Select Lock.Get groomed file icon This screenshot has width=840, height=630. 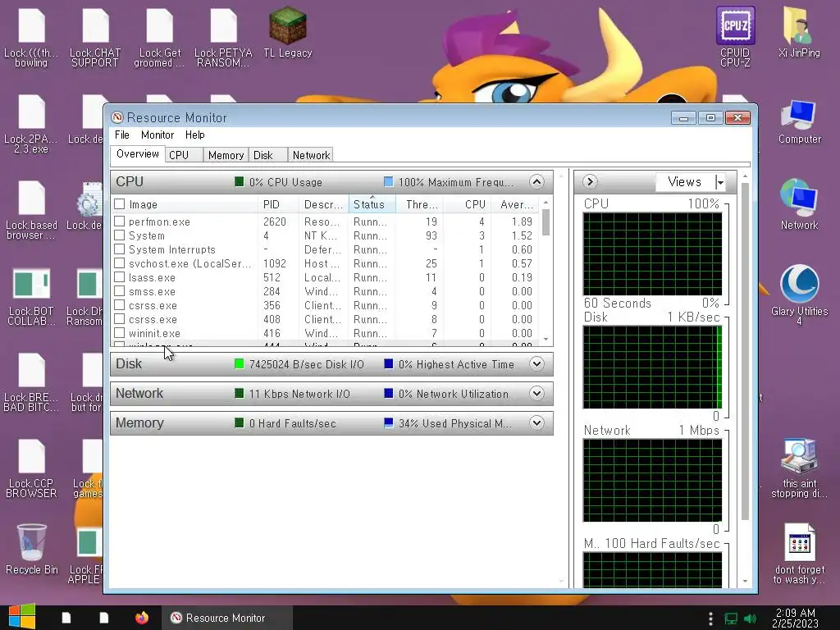pyautogui.click(x=160, y=36)
